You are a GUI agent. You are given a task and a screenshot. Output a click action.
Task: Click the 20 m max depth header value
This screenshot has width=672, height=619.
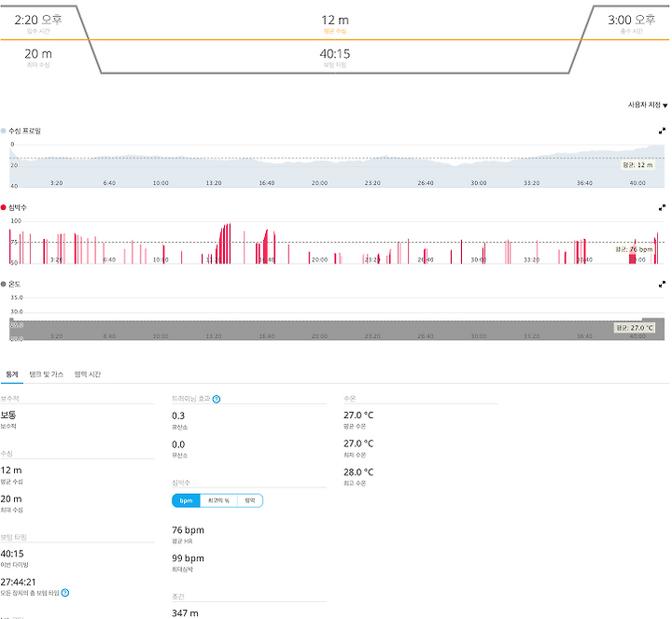[38, 54]
